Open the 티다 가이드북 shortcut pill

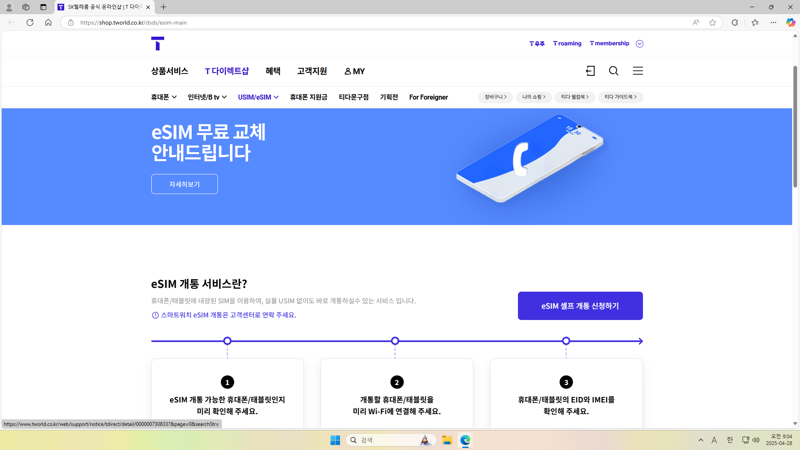[620, 97]
